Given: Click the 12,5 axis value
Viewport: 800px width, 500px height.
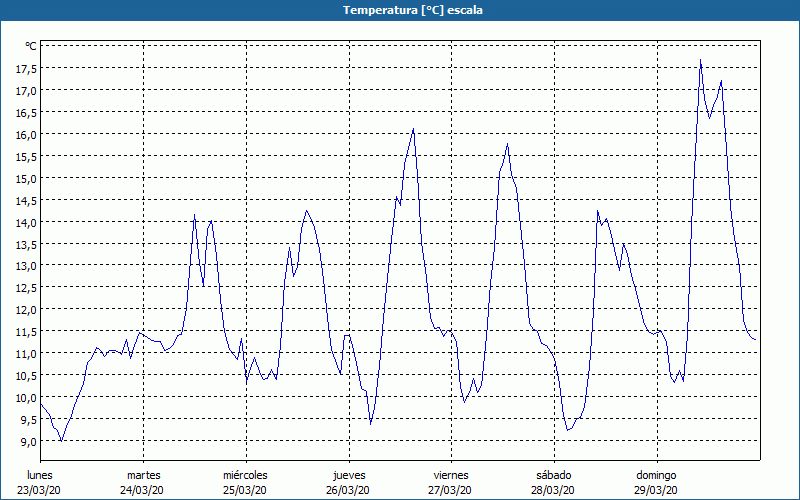Looking at the screenshot, I should tap(26, 287).
